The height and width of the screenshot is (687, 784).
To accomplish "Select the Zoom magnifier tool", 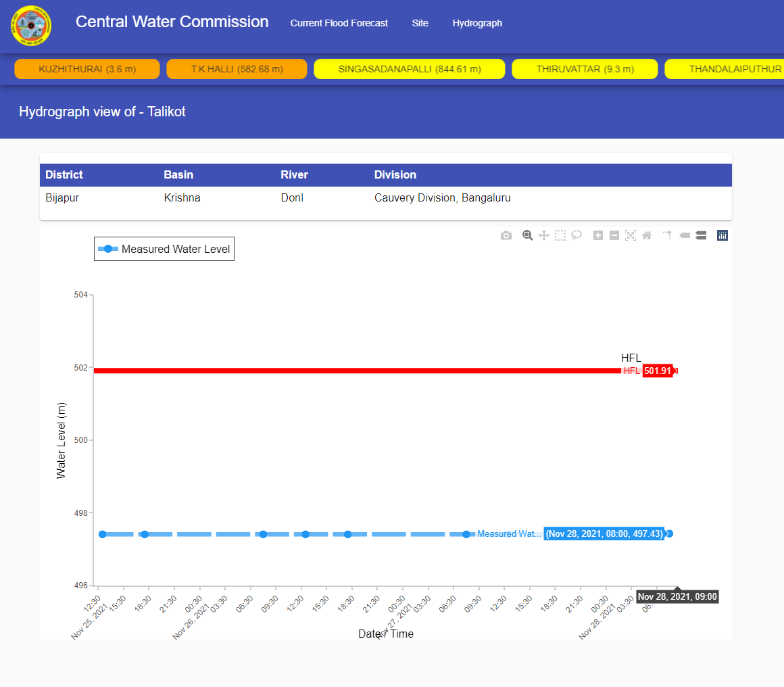I will pyautogui.click(x=528, y=235).
